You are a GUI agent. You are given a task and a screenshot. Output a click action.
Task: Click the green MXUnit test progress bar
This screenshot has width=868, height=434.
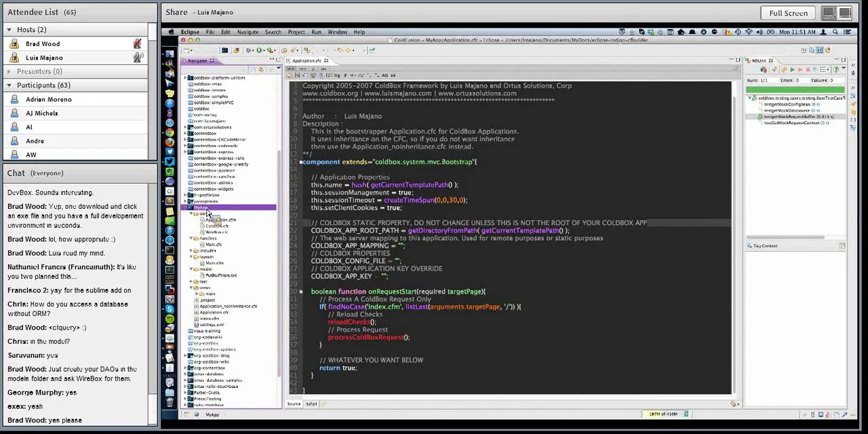795,89
